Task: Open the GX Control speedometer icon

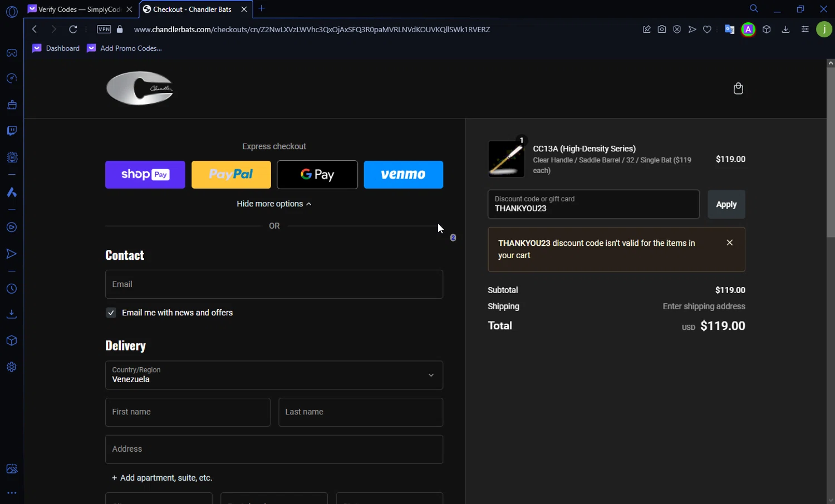Action: (12, 78)
